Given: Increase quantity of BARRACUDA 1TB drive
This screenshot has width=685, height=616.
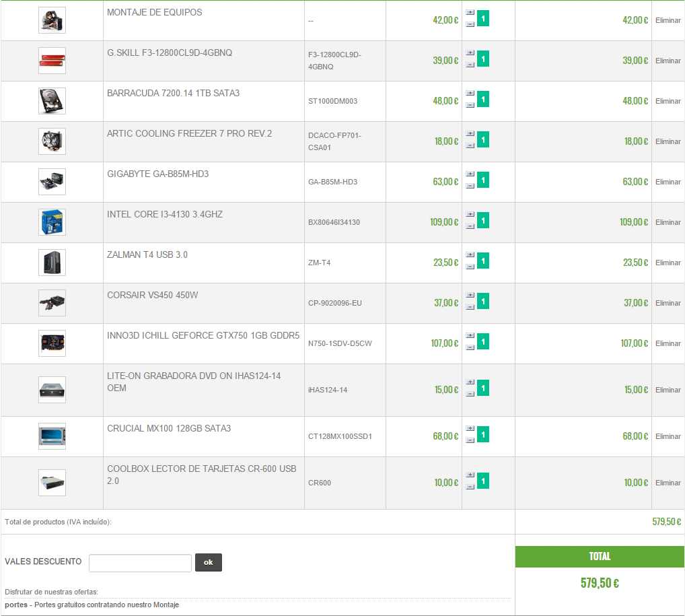Looking at the screenshot, I should click(x=470, y=93).
